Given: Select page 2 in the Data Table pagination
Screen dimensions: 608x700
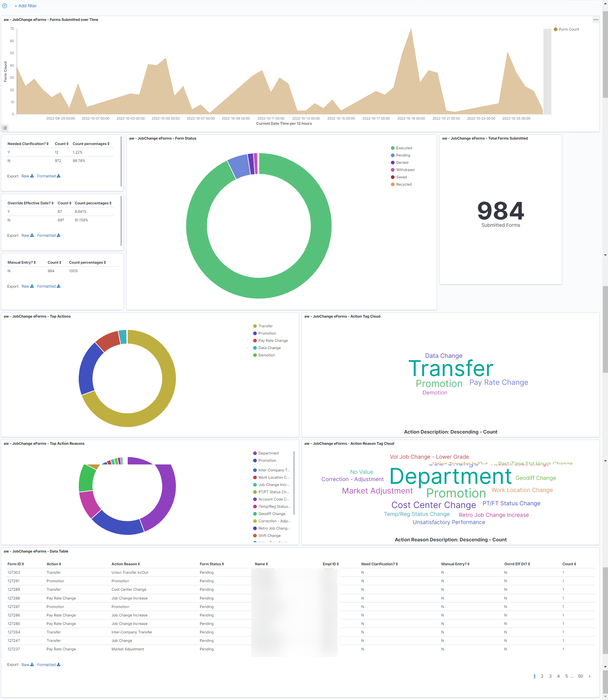Looking at the screenshot, I should pos(542,676).
